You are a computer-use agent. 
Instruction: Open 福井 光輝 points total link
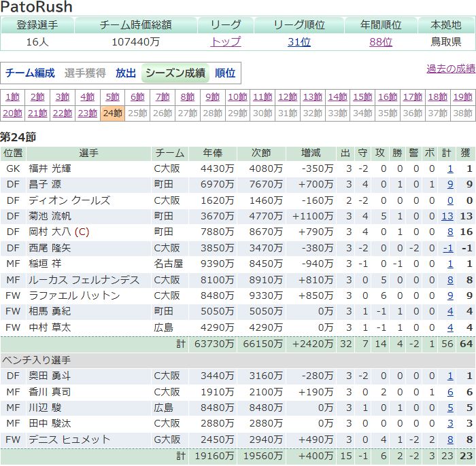click(x=450, y=168)
